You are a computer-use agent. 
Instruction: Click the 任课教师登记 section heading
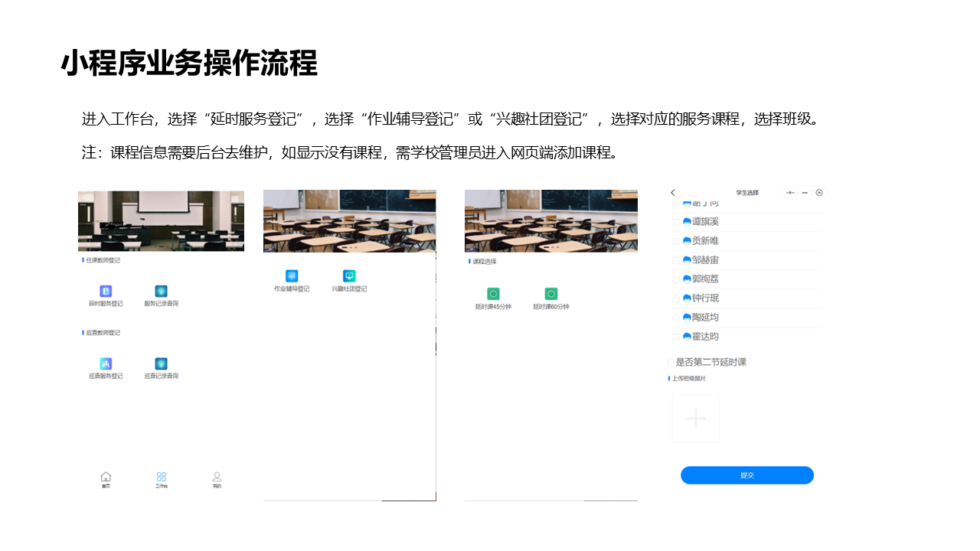click(x=103, y=260)
